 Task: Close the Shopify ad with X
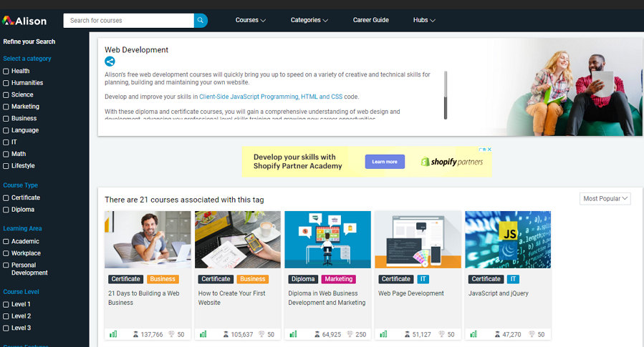(x=489, y=150)
